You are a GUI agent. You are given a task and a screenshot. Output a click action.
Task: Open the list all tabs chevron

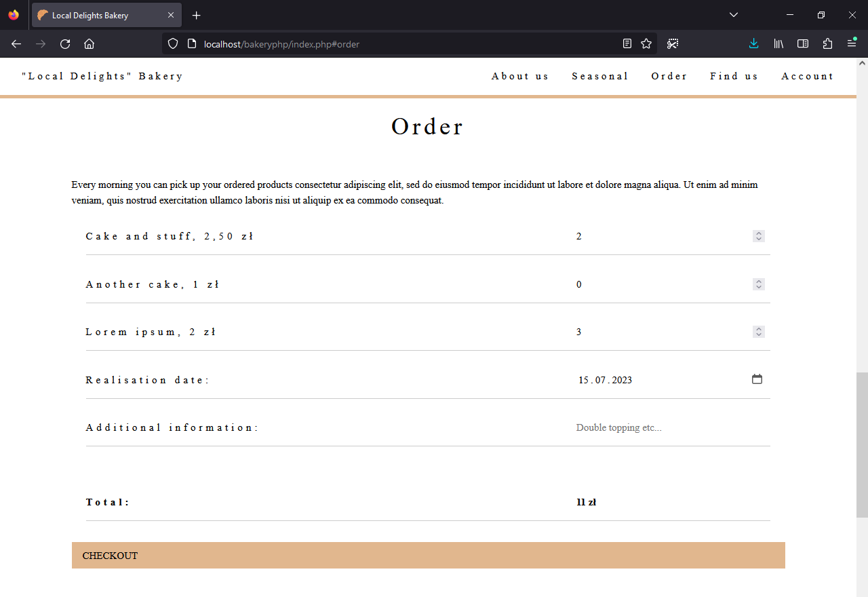(x=734, y=15)
